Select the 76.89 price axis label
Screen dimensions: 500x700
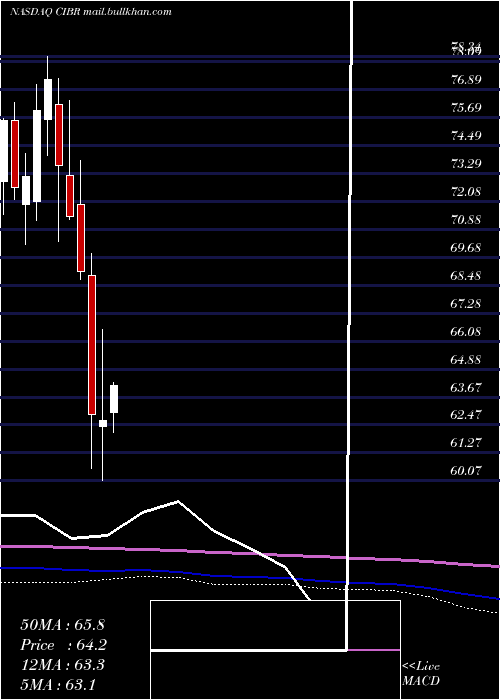coord(467,80)
